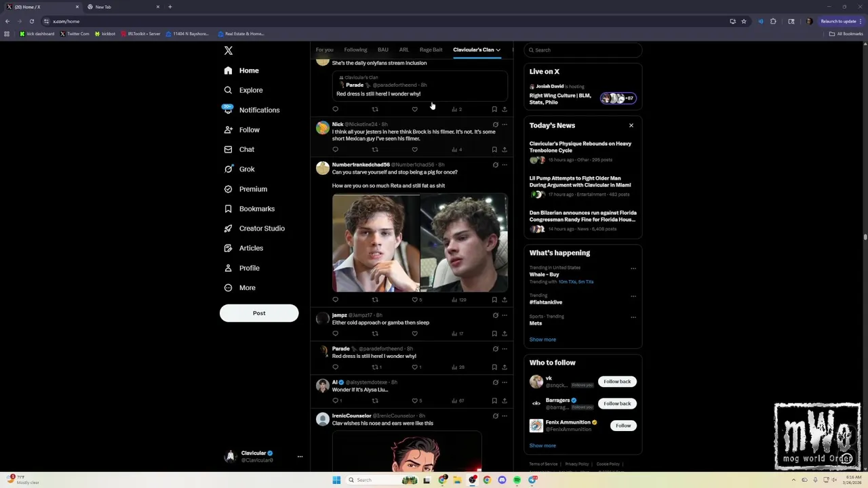Follow back vk

(617, 382)
